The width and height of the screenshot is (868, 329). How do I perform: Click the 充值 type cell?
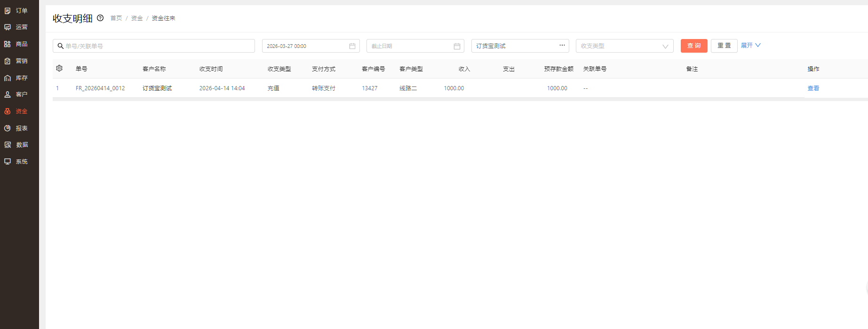pos(273,88)
